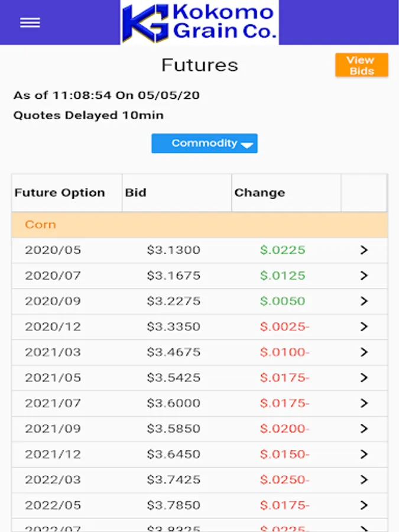Viewport: 399px width, 532px height.
Task: Open details arrow for Corn 2020/07
Action: tap(364, 275)
